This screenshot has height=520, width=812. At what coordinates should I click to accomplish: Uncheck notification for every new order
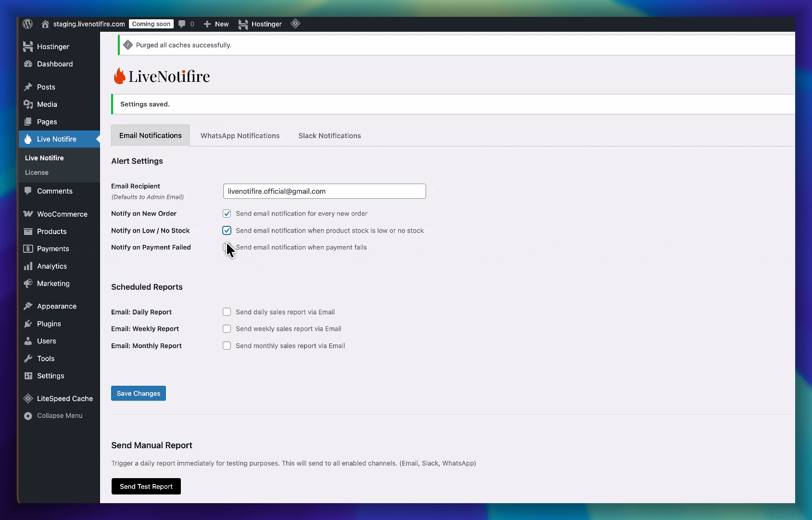(227, 213)
